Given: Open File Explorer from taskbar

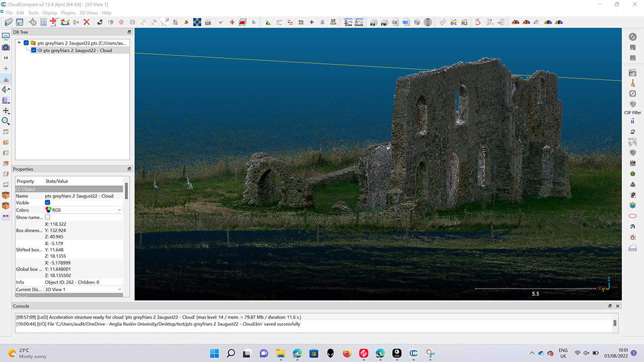Looking at the screenshot, I should (x=280, y=353).
